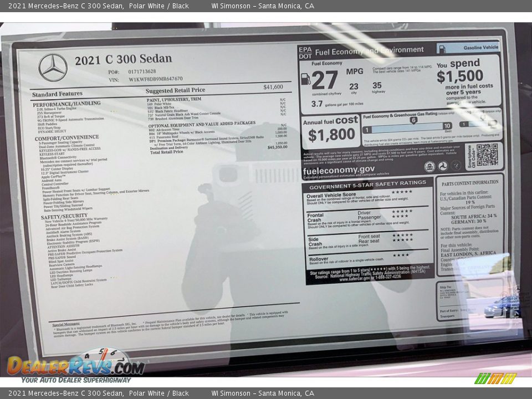Click the Rollover star rating
This screenshot has width=532, height=399.
pyautogui.click(x=401, y=255)
